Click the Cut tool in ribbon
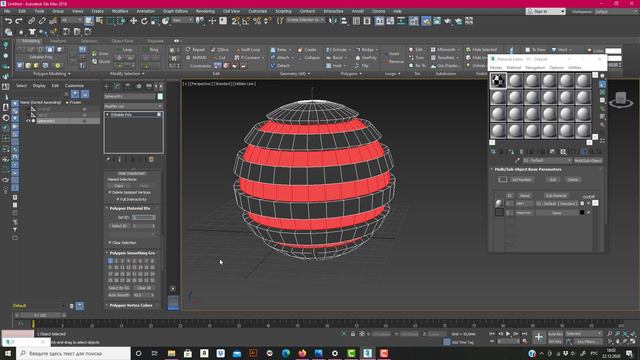Viewport: 640px width, 360px height. [x=219, y=58]
